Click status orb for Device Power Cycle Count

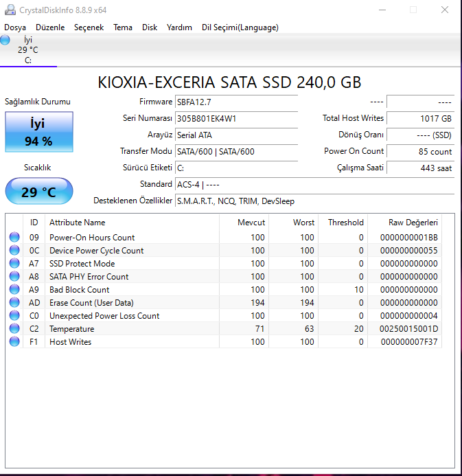tap(14, 250)
